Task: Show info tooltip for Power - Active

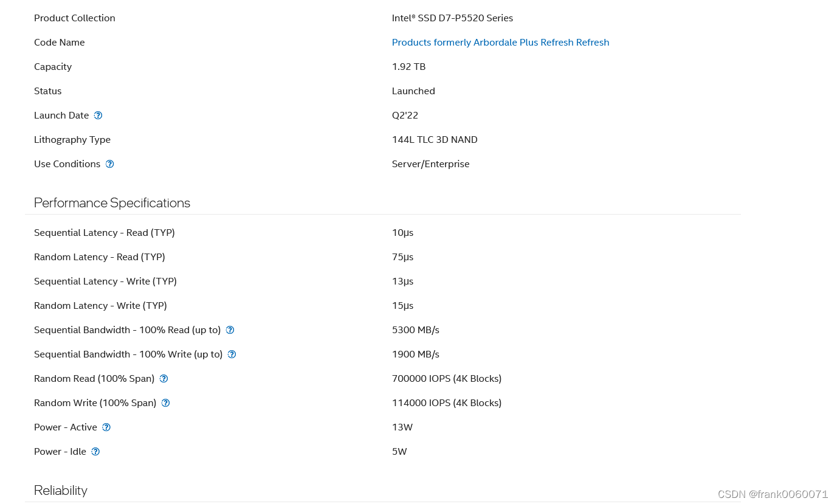Action: tap(106, 427)
